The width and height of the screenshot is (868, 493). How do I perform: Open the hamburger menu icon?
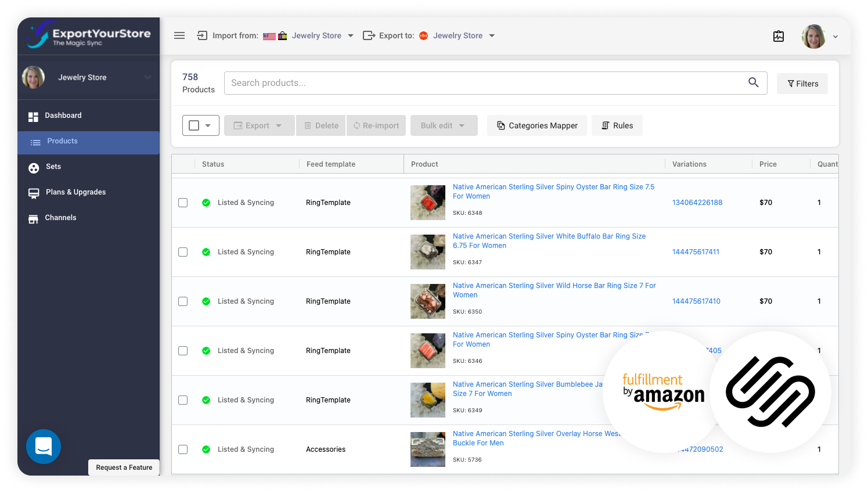coord(179,35)
